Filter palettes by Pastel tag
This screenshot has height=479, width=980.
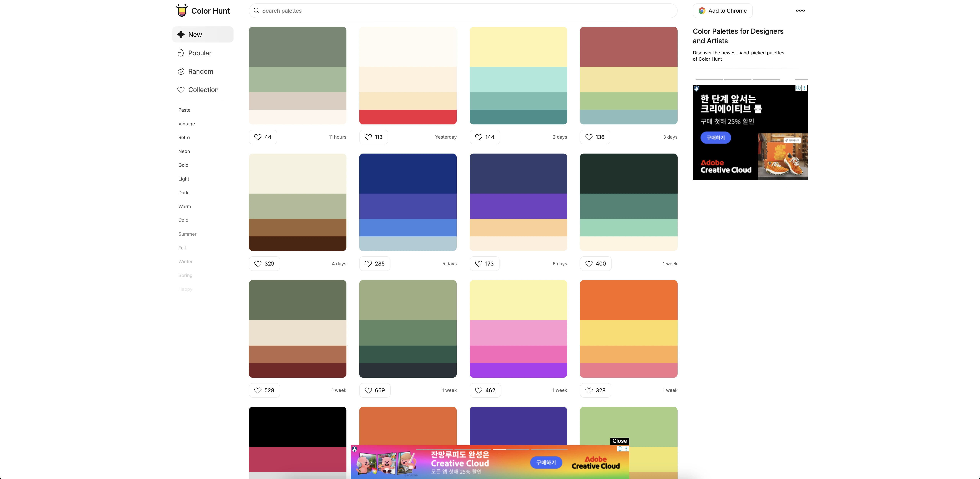coord(185,110)
